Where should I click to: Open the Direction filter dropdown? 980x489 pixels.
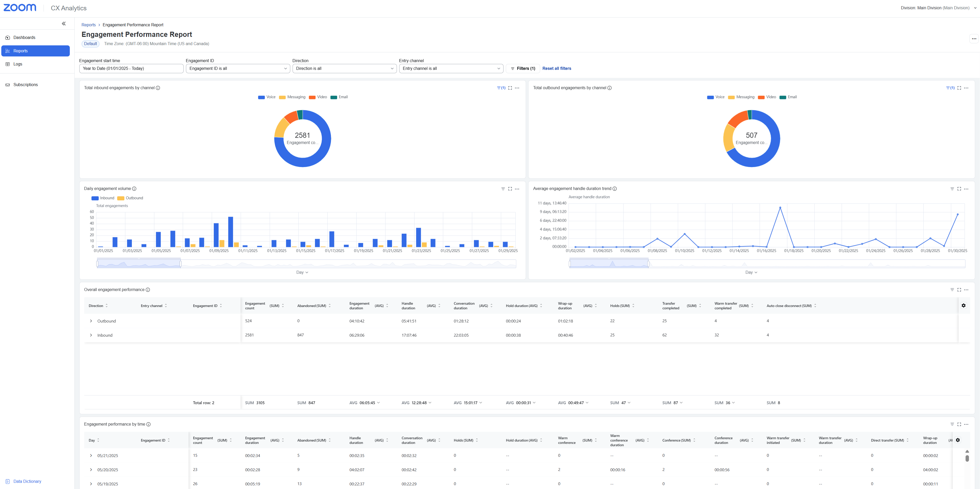(344, 69)
